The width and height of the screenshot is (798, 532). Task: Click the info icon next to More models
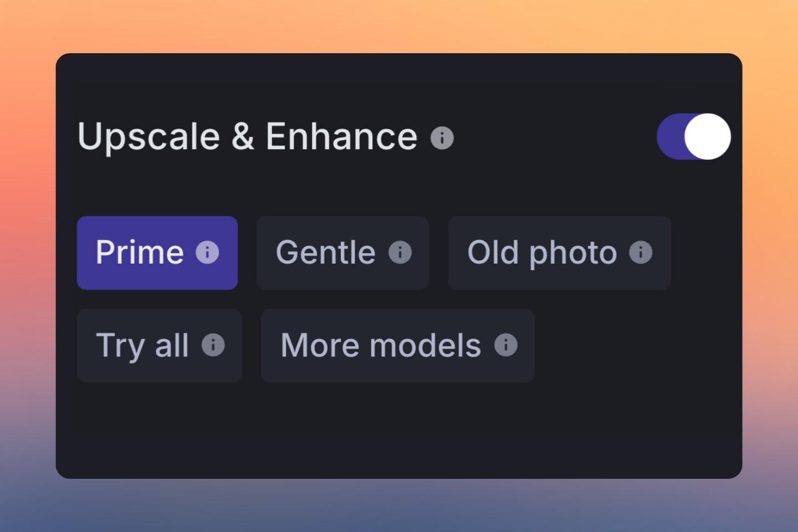[505, 345]
